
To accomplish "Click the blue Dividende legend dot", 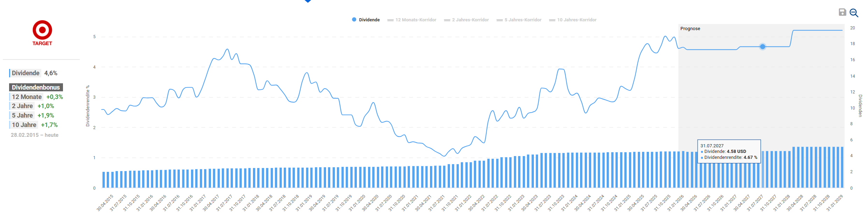I will coord(354,20).
